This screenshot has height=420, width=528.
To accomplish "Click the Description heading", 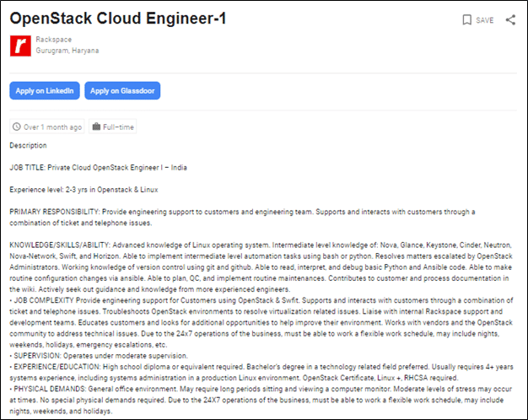I will (x=28, y=146).
